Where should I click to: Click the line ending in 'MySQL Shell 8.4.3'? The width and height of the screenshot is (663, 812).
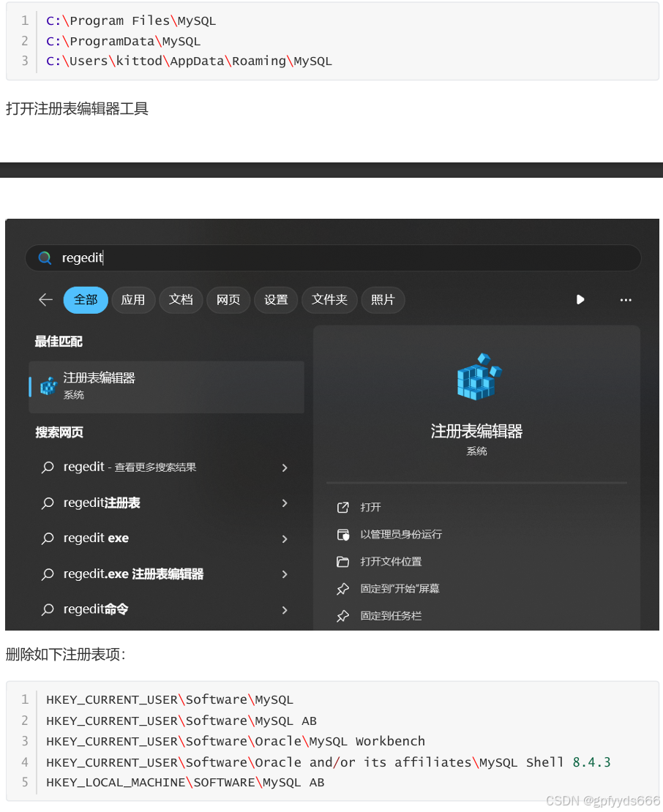(x=329, y=762)
